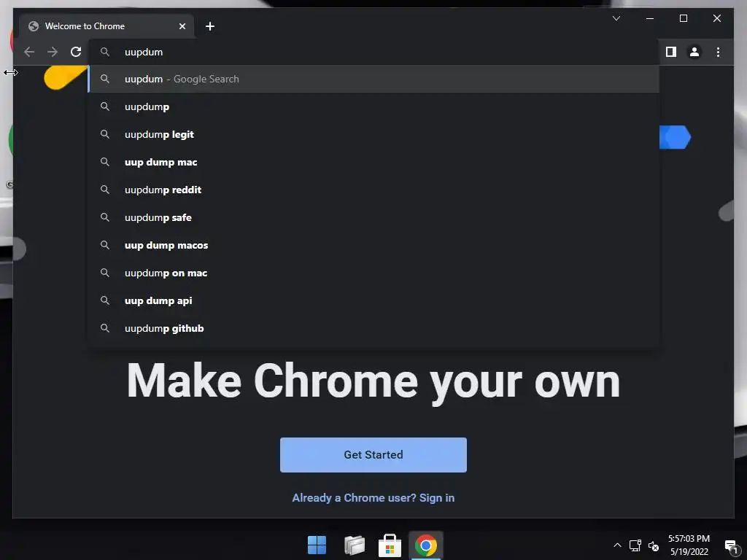
Task: Expand the tab search chevron
Action: click(x=616, y=18)
